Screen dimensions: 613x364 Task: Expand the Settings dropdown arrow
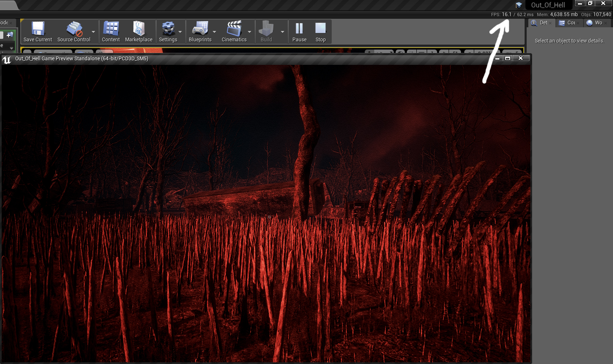pyautogui.click(x=180, y=32)
